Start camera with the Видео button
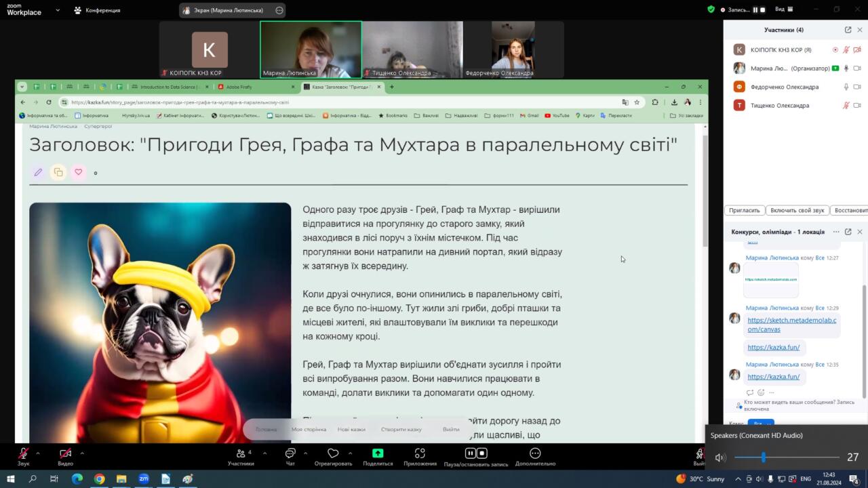The width and height of the screenshot is (868, 488). (x=65, y=456)
